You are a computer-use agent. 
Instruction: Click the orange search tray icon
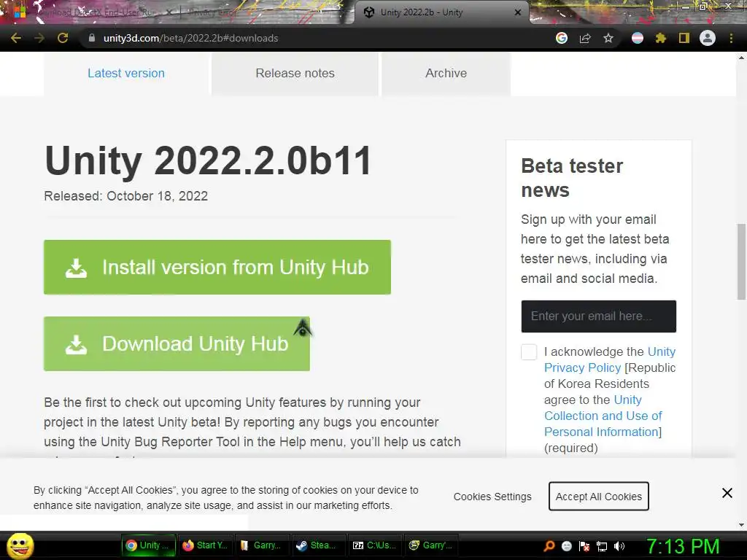coord(549,545)
